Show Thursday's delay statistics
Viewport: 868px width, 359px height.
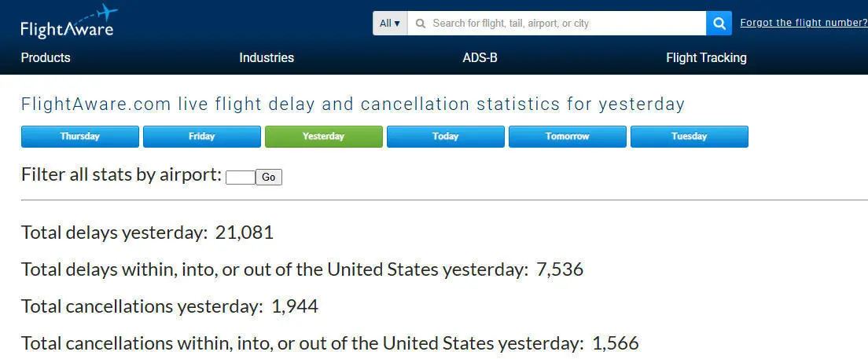pyautogui.click(x=80, y=137)
